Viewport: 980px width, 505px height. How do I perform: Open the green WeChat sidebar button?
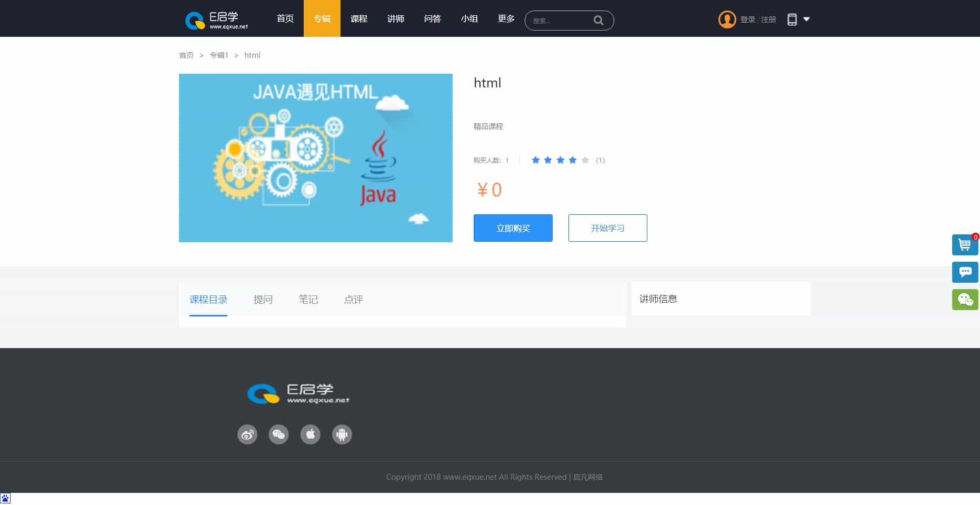tap(965, 300)
